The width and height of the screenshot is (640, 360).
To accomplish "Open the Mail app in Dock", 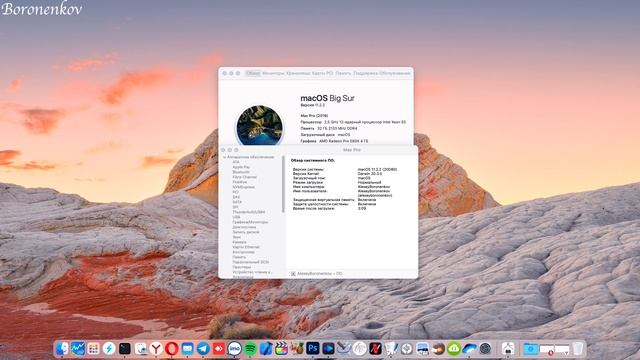I will pyautogui.click(x=187, y=348).
